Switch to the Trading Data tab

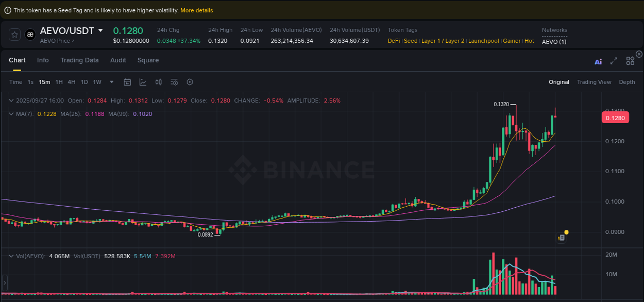pos(79,60)
